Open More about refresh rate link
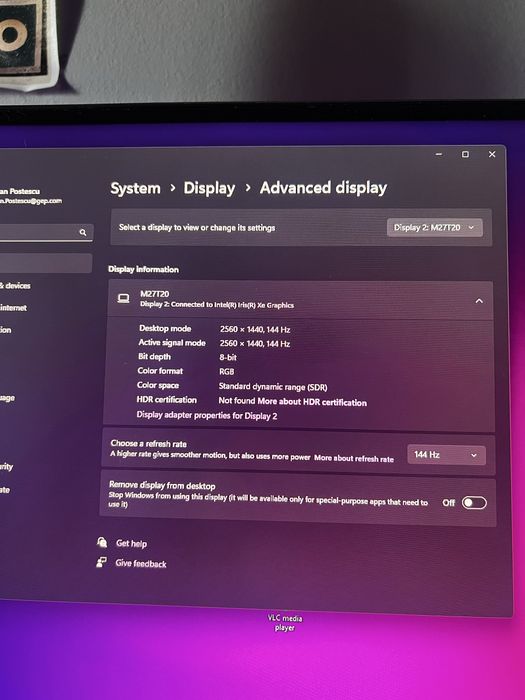The image size is (525, 700). pyautogui.click(x=354, y=458)
